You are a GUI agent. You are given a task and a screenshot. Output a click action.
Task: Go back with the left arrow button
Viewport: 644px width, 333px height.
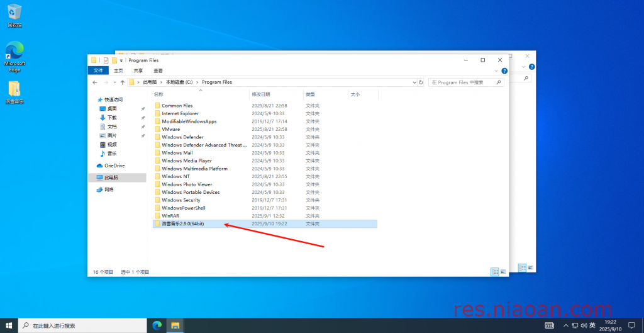coord(95,82)
